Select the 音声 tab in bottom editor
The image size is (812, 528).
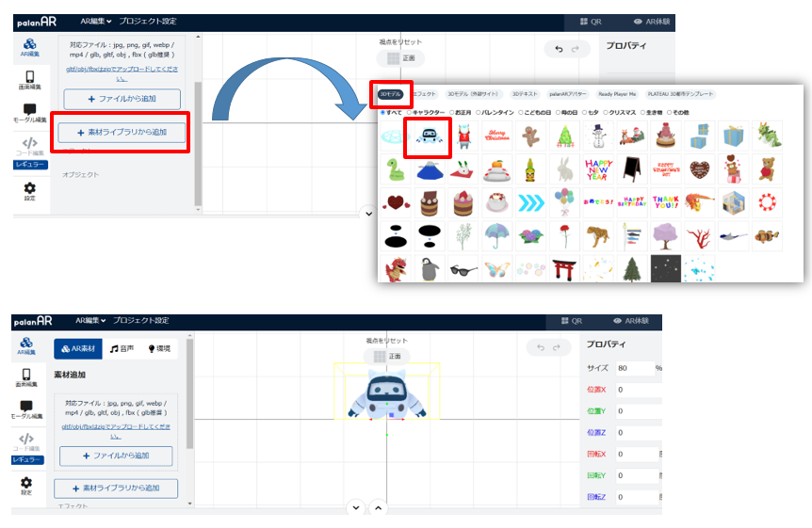click(122, 349)
